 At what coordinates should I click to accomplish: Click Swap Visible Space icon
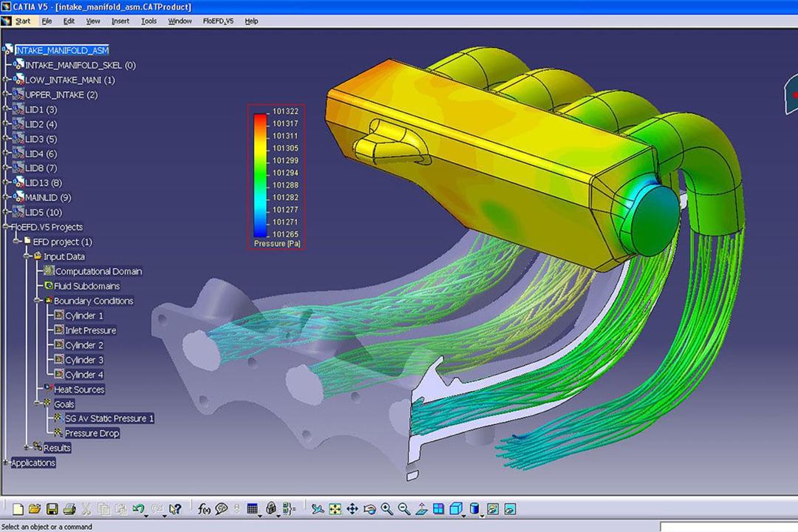pos(510,508)
